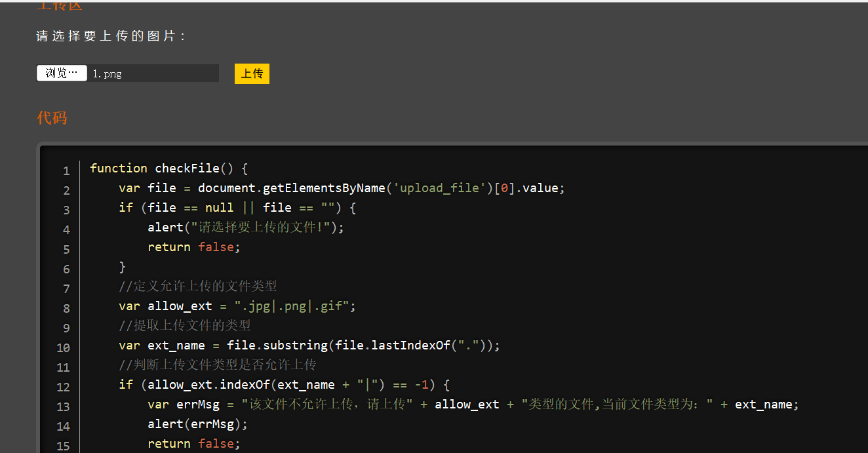The height and width of the screenshot is (453, 868).
Task: Click the 请选择要上传的图片 prompt text
Action: 110,36
